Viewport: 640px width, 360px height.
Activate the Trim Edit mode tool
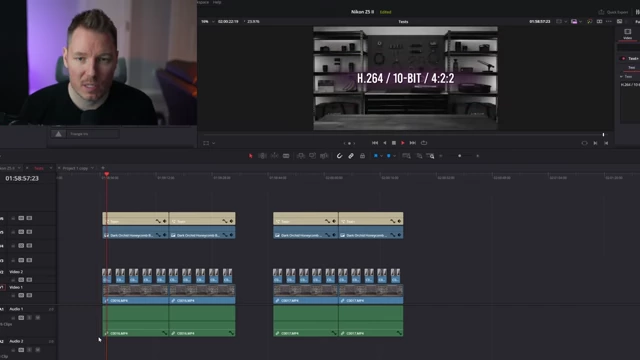(262, 156)
